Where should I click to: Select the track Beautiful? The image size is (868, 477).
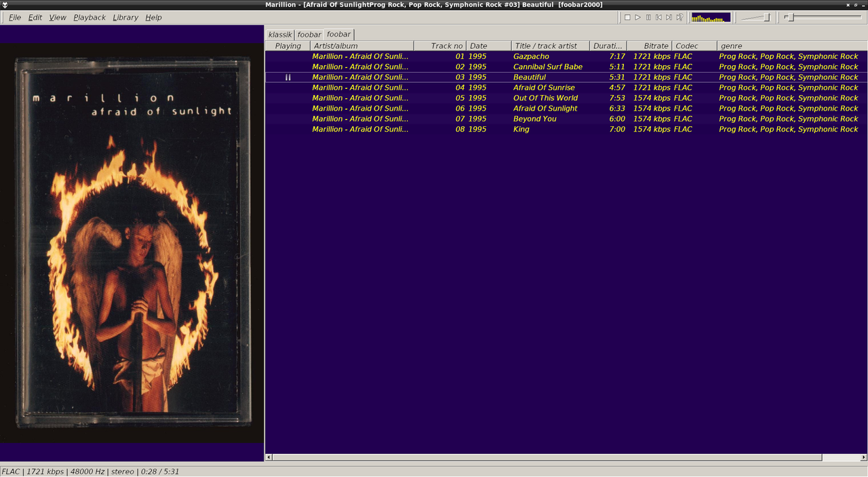tap(566, 77)
